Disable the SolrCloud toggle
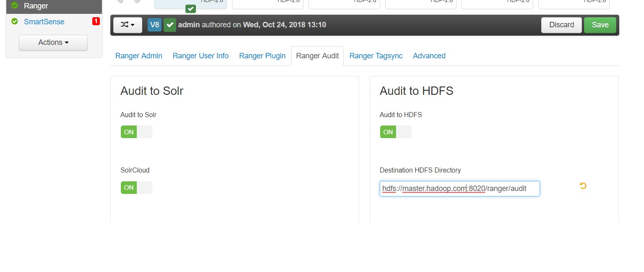Viewport: 644px width, 272px height. [136, 187]
